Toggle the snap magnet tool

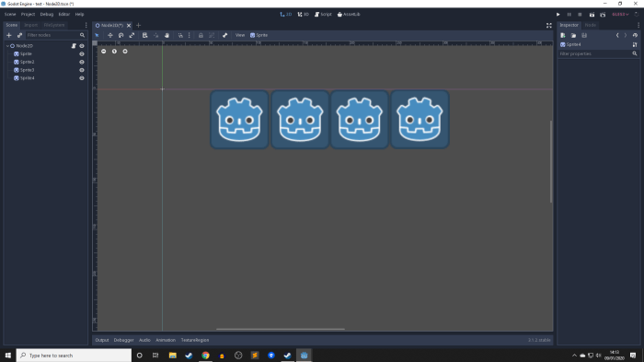(180, 35)
